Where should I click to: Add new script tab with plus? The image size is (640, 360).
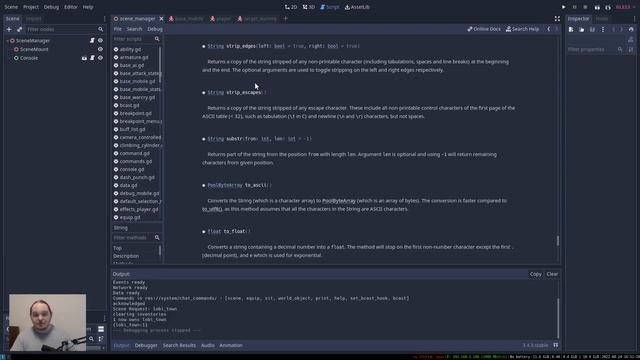coord(286,18)
